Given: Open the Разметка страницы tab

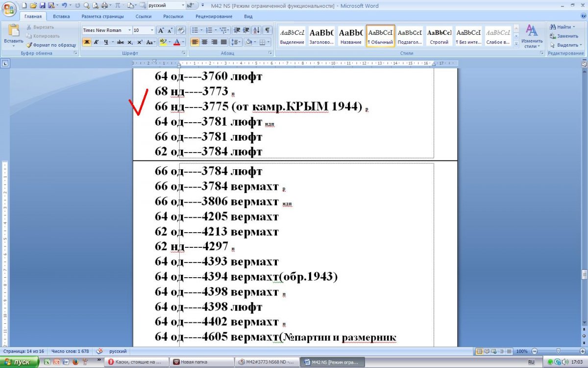Looking at the screenshot, I should click(x=102, y=16).
